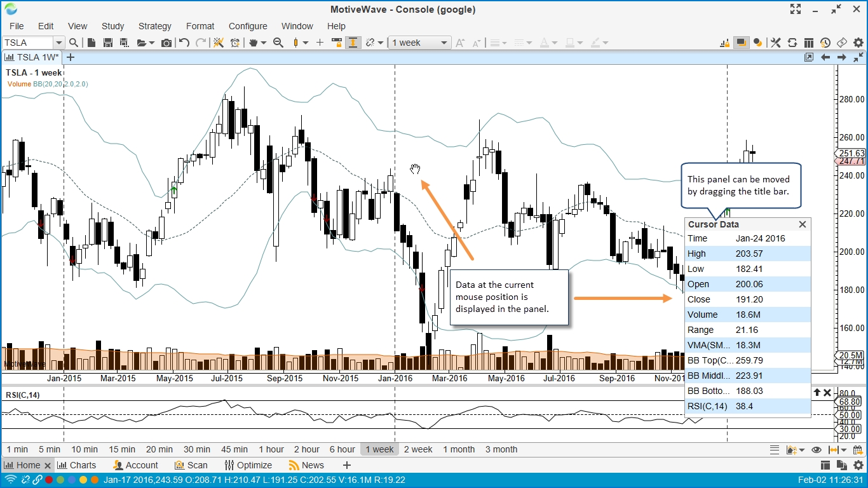Switch to the Charts tab
Image resolution: width=868 pixels, height=488 pixels.
pyautogui.click(x=77, y=465)
